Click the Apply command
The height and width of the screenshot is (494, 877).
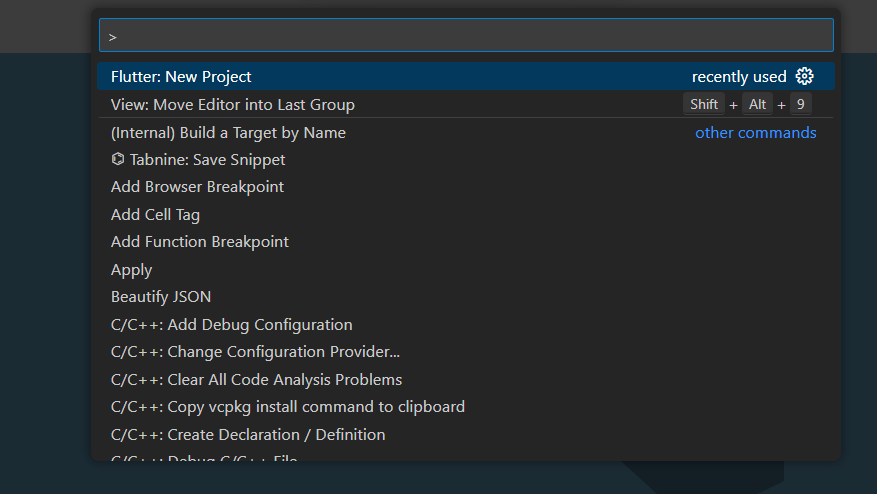pyautogui.click(x=132, y=270)
